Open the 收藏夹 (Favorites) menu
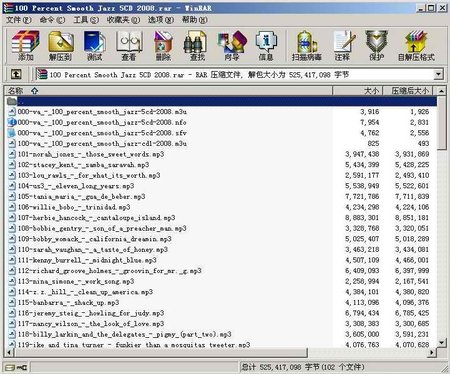 pos(123,20)
